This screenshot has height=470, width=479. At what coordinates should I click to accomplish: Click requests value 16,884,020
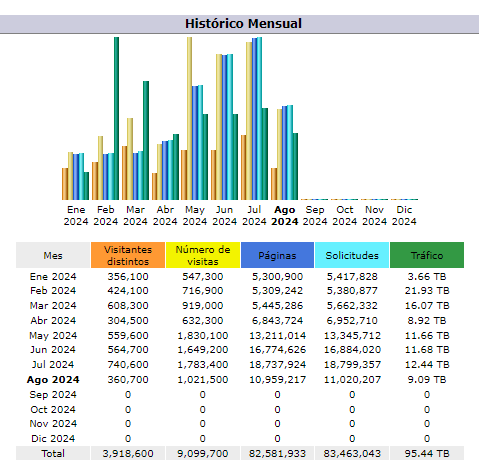pos(352,350)
